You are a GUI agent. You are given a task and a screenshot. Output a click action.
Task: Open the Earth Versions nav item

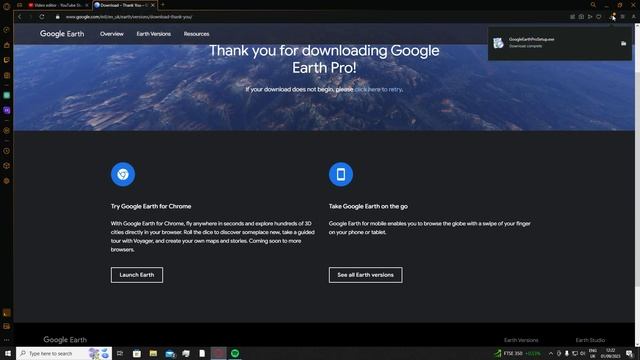click(153, 34)
